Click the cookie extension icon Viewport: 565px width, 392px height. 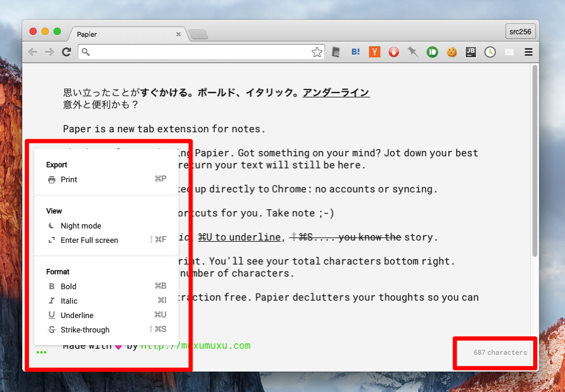pos(451,52)
